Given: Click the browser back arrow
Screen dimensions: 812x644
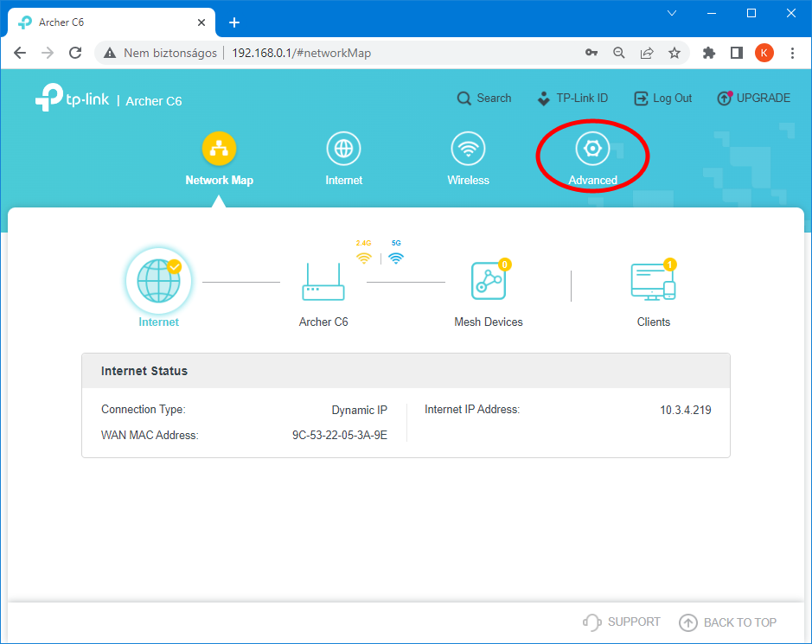Looking at the screenshot, I should (x=20, y=53).
